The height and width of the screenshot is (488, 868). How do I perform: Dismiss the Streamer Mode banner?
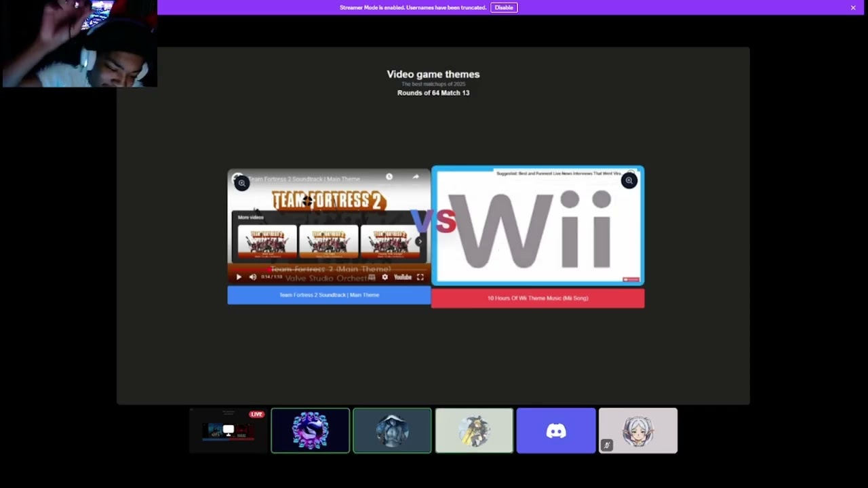[x=853, y=7]
